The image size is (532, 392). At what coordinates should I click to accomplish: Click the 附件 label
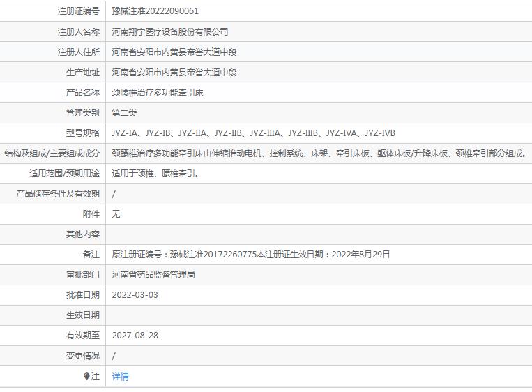[x=91, y=214]
